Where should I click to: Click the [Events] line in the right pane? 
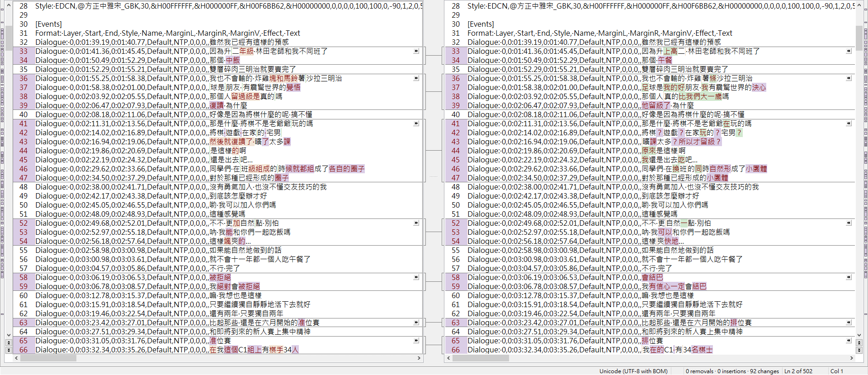(x=481, y=24)
